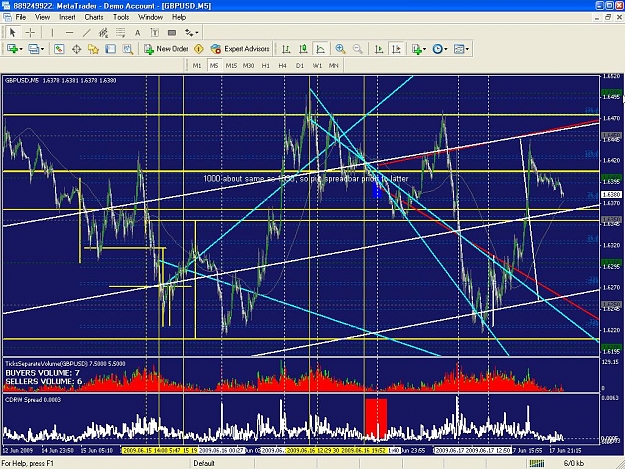The image size is (625, 469).
Task: Open the View menu
Action: point(43,17)
